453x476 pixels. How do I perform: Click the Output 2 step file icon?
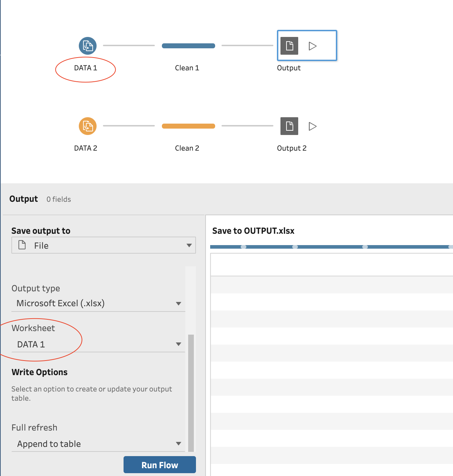289,126
